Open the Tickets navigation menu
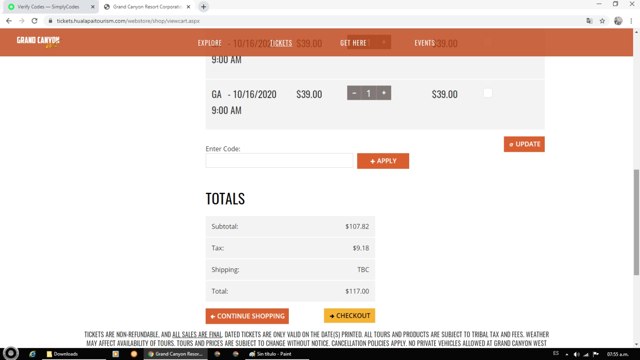This screenshot has height=360, width=640. pyautogui.click(x=281, y=43)
